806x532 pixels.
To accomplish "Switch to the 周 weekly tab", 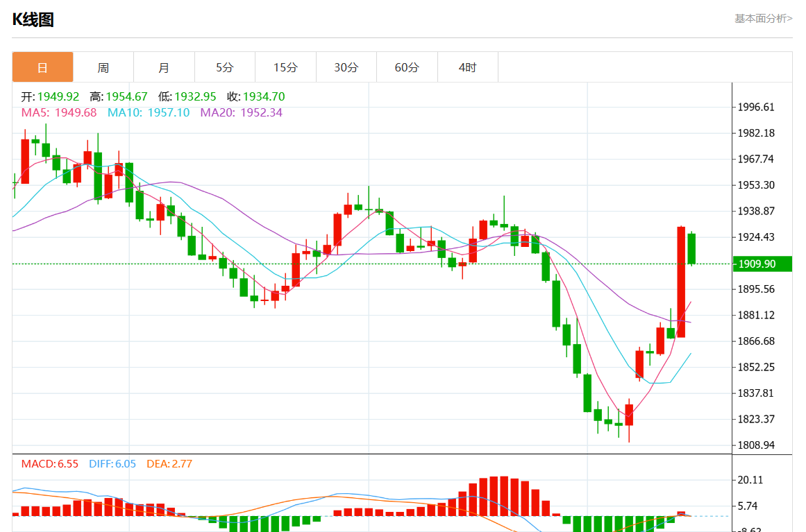I will [x=103, y=67].
